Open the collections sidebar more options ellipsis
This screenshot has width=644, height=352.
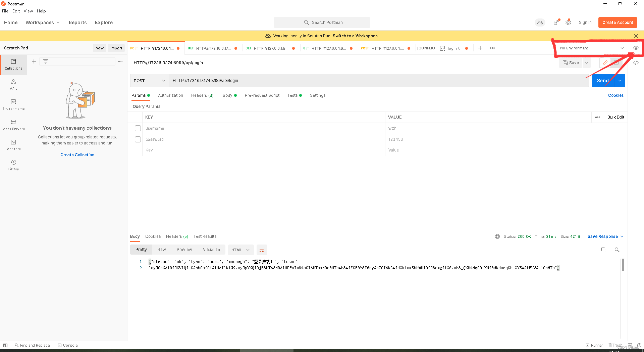click(121, 61)
